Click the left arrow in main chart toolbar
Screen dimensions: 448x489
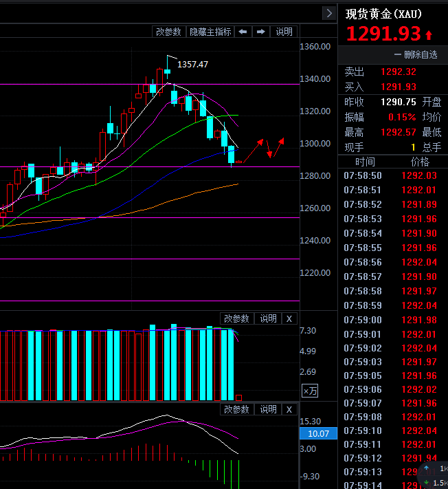pyautogui.click(x=243, y=32)
